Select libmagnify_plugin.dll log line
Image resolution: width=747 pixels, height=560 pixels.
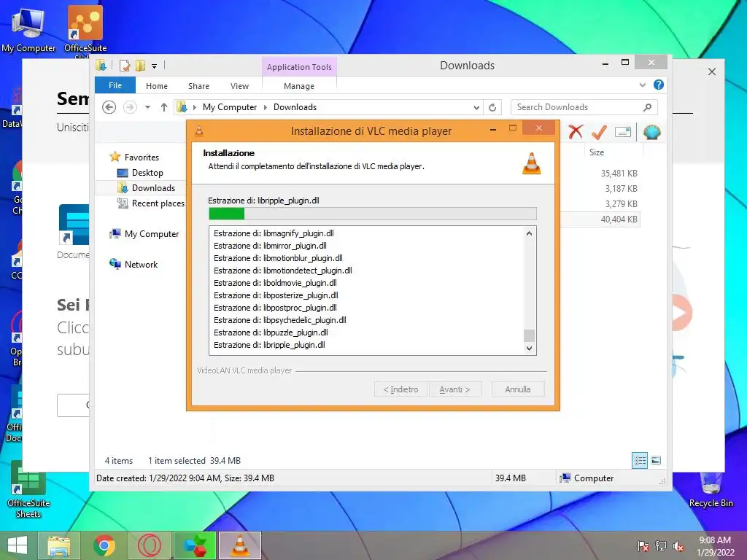[x=274, y=233]
